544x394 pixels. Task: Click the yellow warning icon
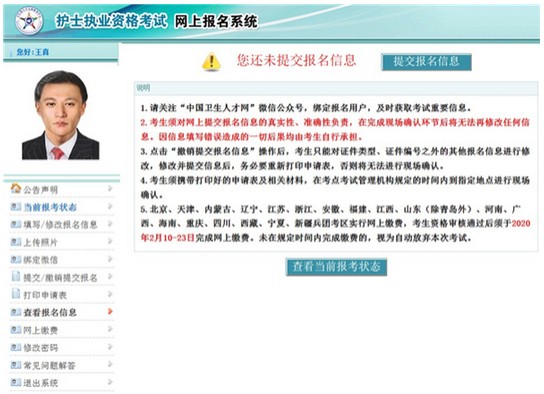pyautogui.click(x=211, y=61)
